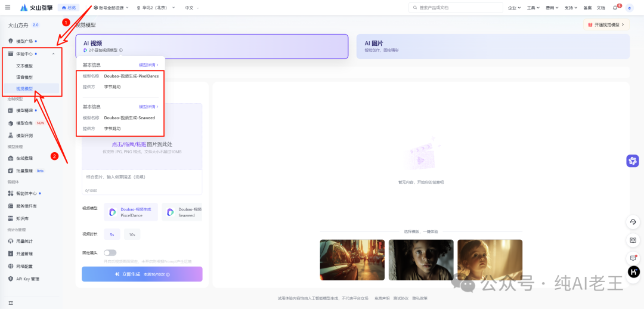
Task: Click the 智能体中心 sidebar icon
Action: [11, 193]
